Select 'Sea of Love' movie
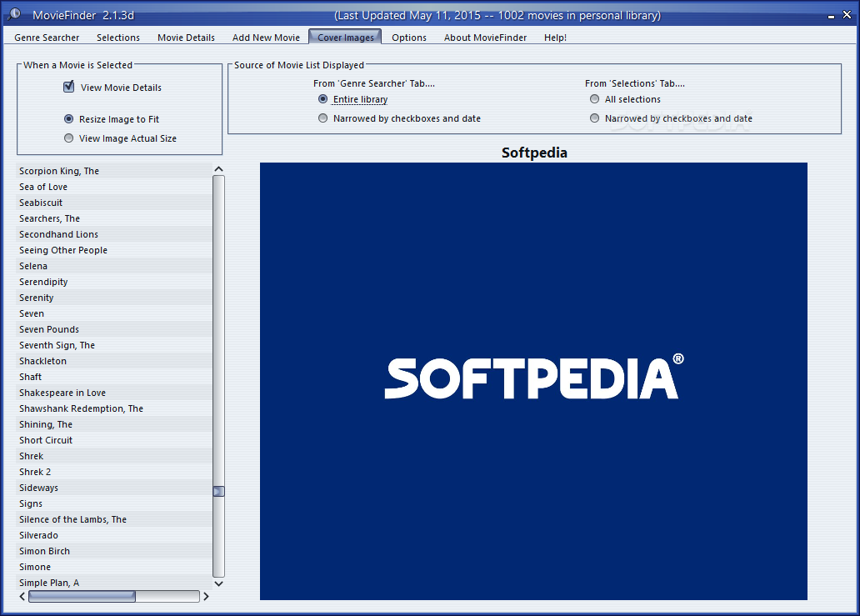The width and height of the screenshot is (860, 616). (114, 187)
